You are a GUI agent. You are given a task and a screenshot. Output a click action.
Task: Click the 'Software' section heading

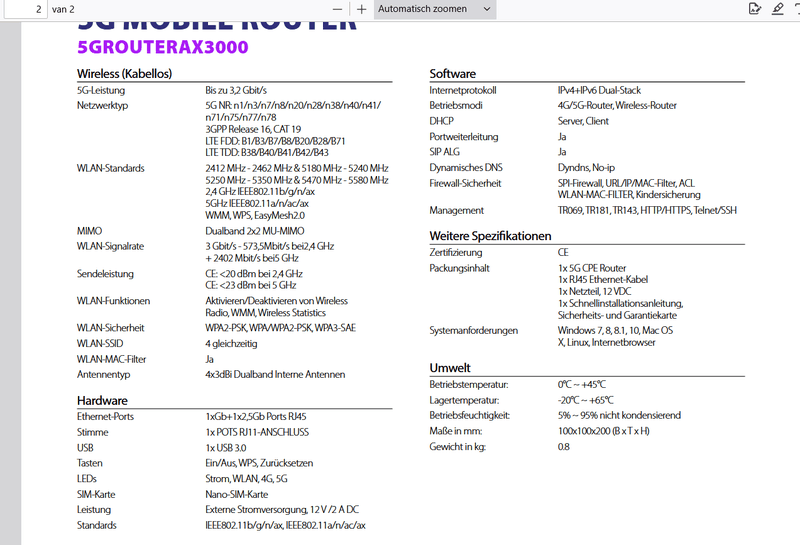tap(453, 73)
